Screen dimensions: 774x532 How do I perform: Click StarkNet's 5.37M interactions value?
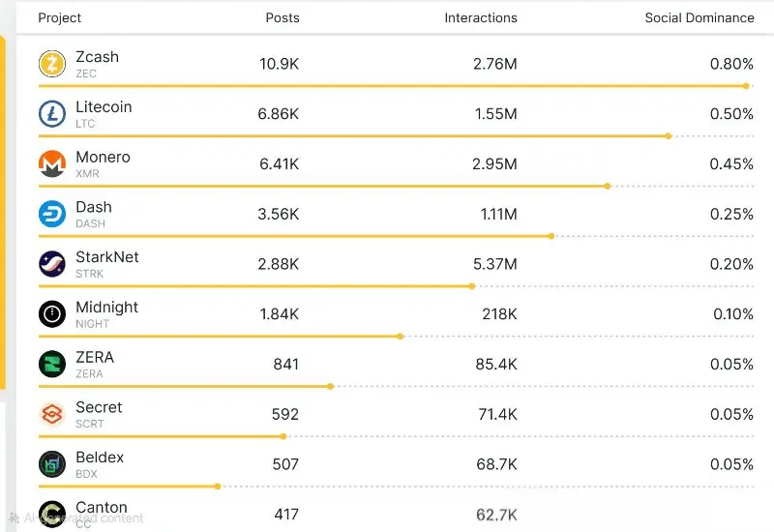click(x=494, y=264)
